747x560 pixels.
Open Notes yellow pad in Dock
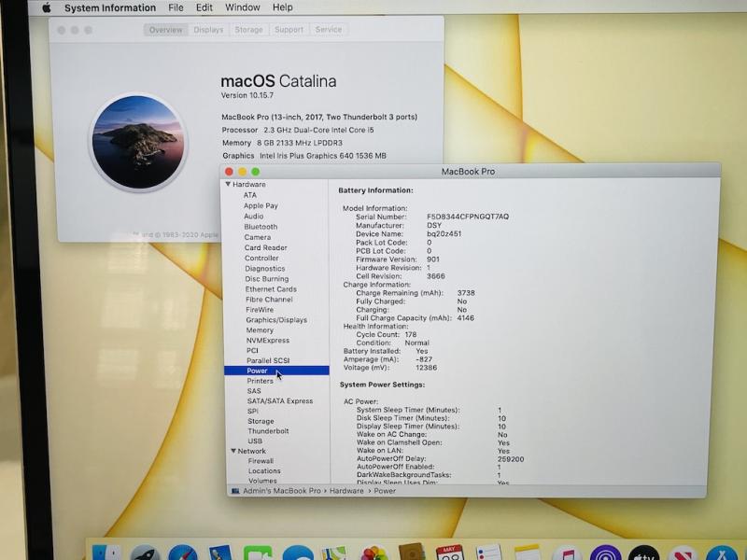527,553
